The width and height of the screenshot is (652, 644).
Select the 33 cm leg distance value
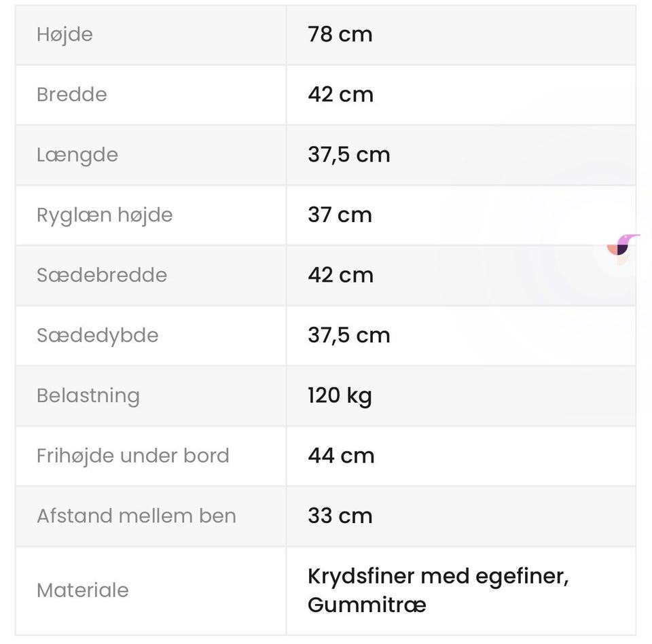(340, 516)
